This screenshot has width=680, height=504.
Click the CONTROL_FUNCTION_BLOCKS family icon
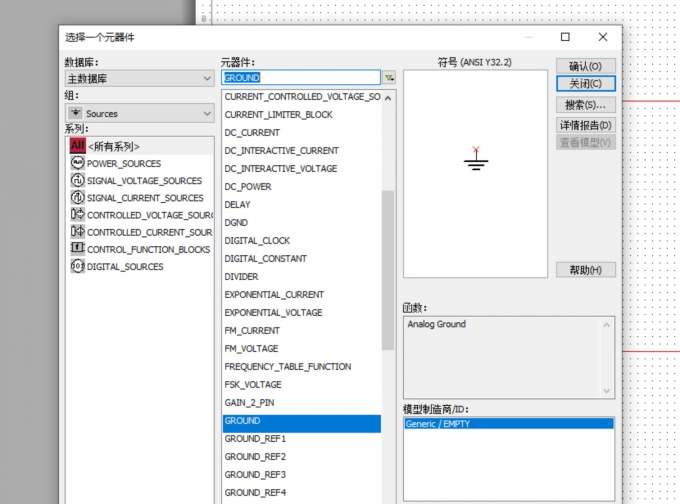[x=77, y=249]
